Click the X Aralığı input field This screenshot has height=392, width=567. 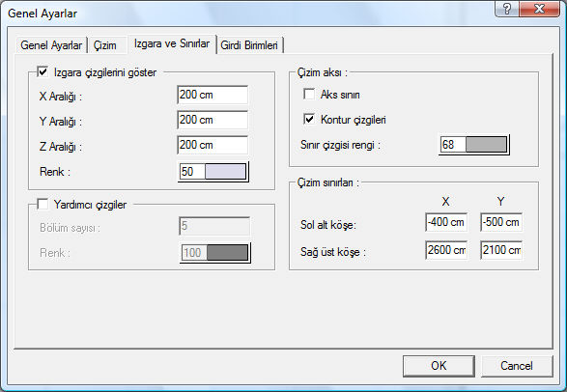tap(213, 95)
